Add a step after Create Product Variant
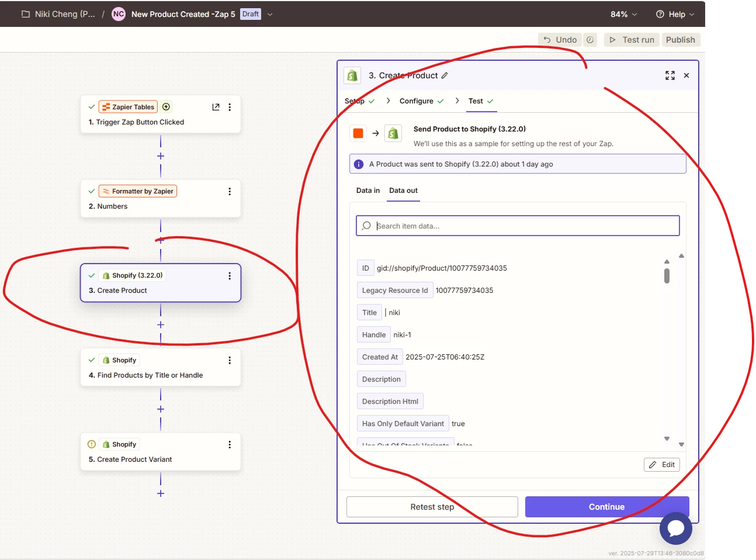Image resolution: width=756 pixels, height=560 pixels. coord(161,493)
